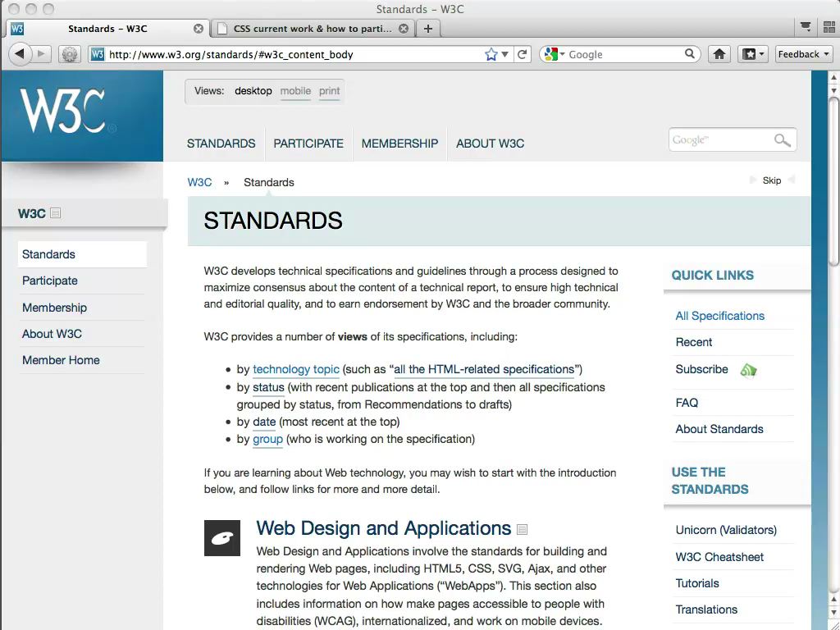Select Member Home in left sidebar

coord(82,360)
